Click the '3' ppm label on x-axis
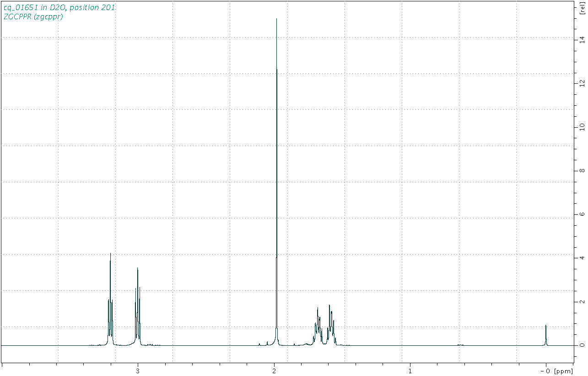The width and height of the screenshot is (588, 376). pos(138,371)
